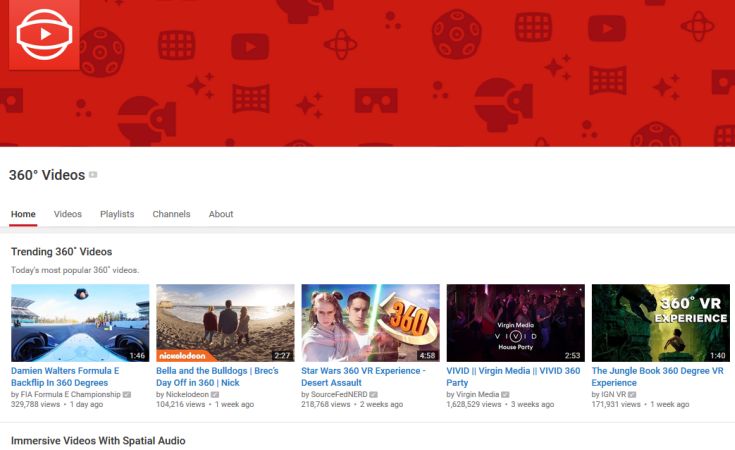Open Immersive Videos With Spatial Audio section
The width and height of the screenshot is (735, 450).
click(x=98, y=441)
